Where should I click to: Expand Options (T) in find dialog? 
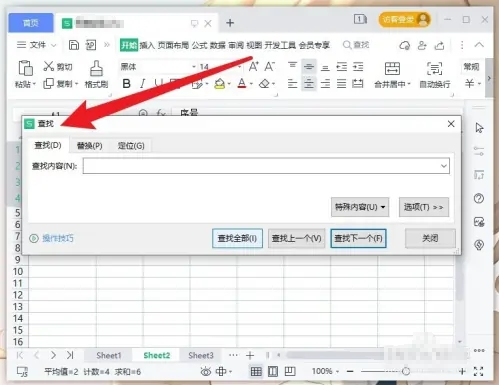point(424,207)
